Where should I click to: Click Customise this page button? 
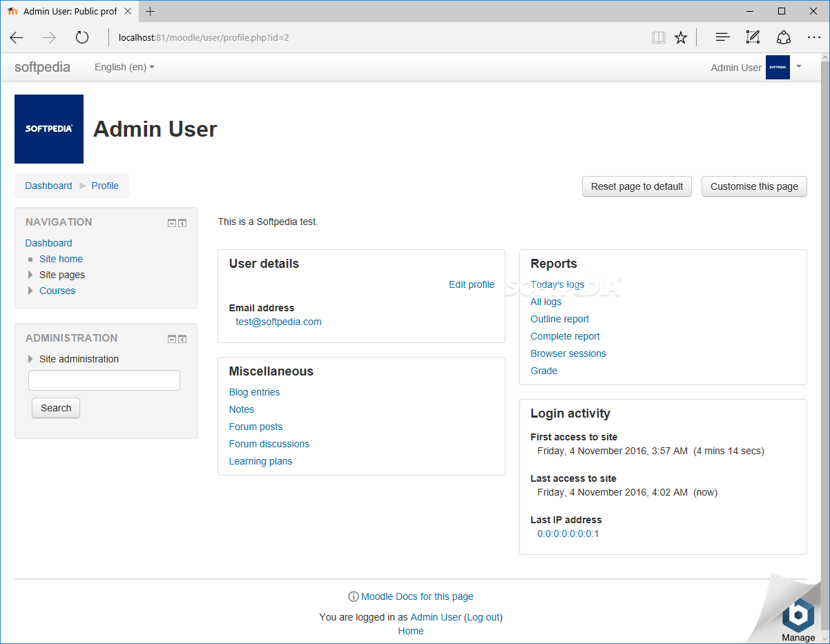pyautogui.click(x=754, y=186)
